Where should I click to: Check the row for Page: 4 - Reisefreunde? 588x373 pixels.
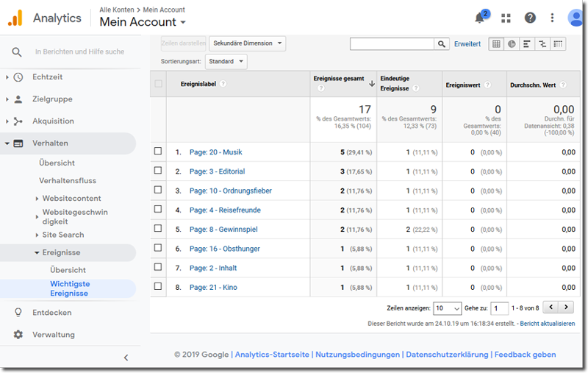click(158, 210)
